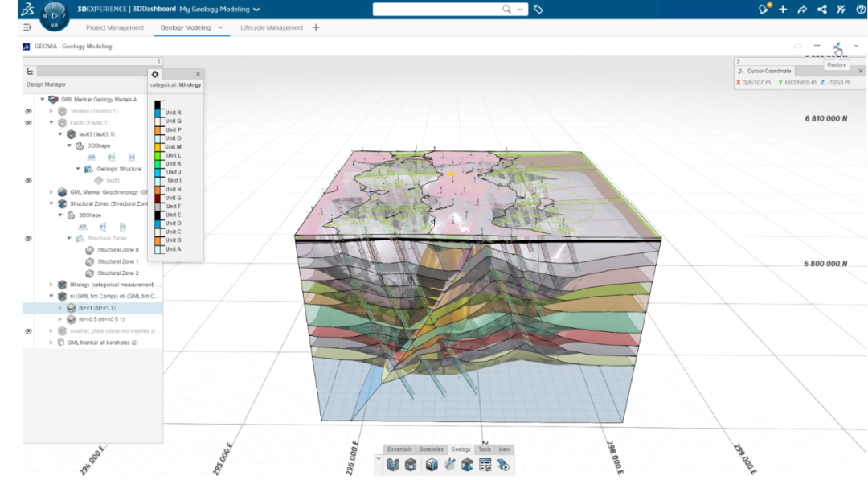Click the first icon in the Geology toolbar

point(393,465)
